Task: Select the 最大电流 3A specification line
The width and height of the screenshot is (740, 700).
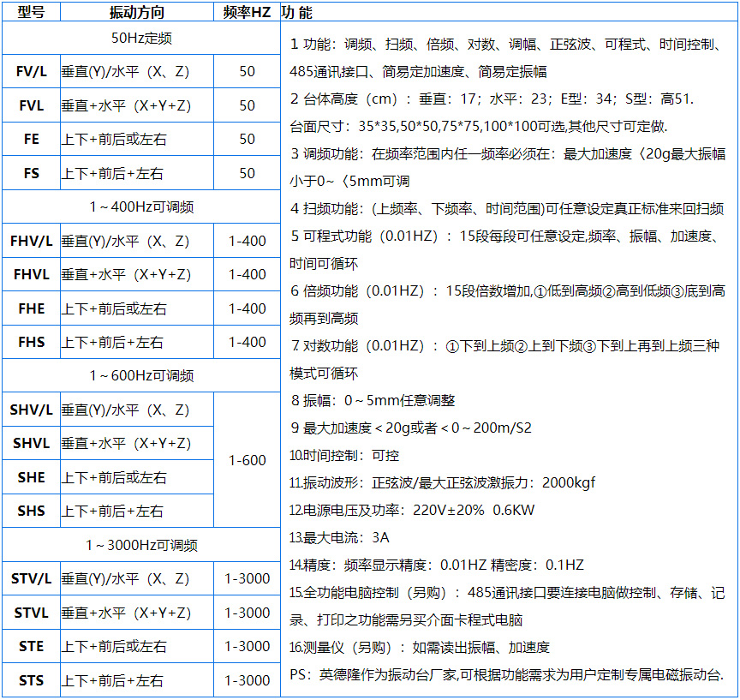Action: [339, 537]
